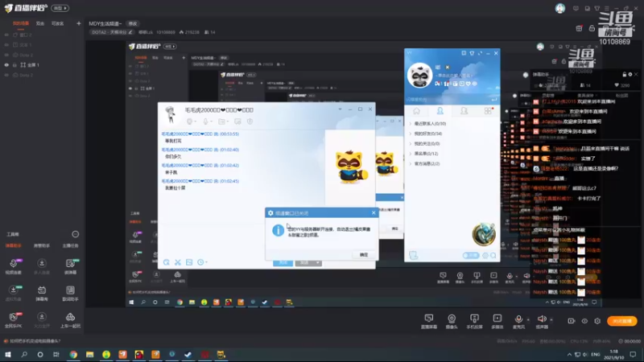Click the raccoon avatar in YY window

coord(419,75)
